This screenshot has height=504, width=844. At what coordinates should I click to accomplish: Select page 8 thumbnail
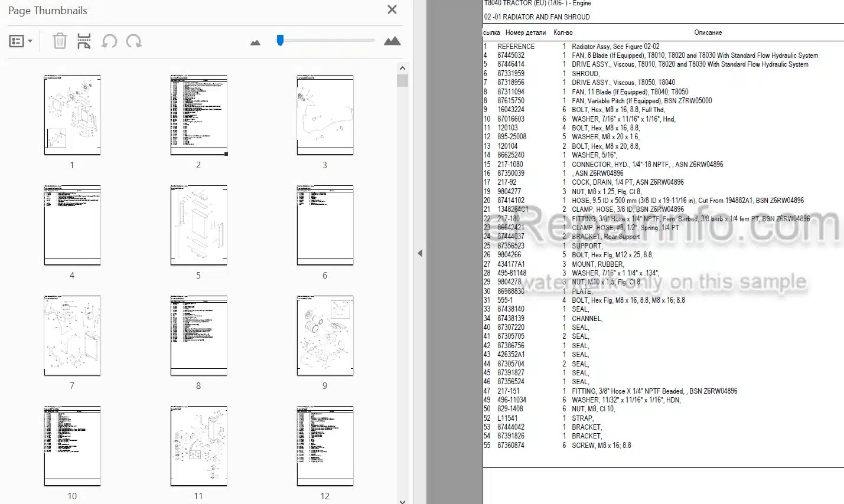coord(198,335)
